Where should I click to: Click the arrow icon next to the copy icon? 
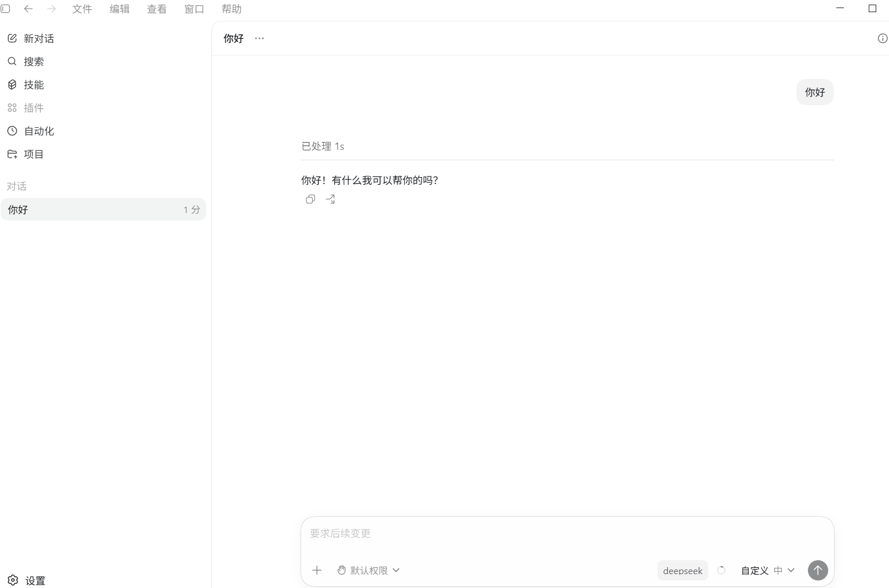coord(330,199)
